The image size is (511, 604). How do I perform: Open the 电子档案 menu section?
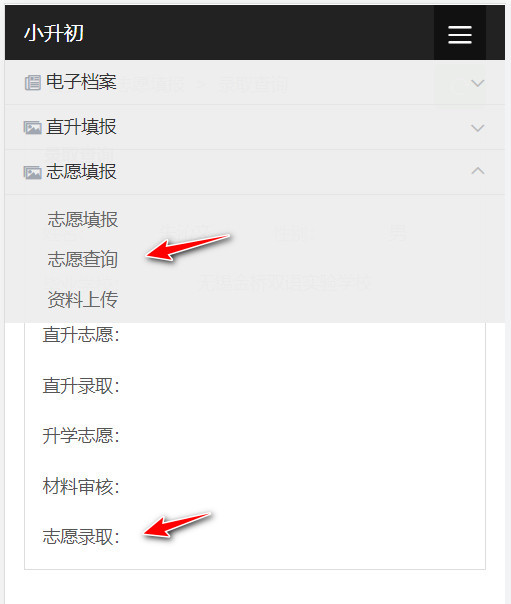pyautogui.click(x=255, y=82)
